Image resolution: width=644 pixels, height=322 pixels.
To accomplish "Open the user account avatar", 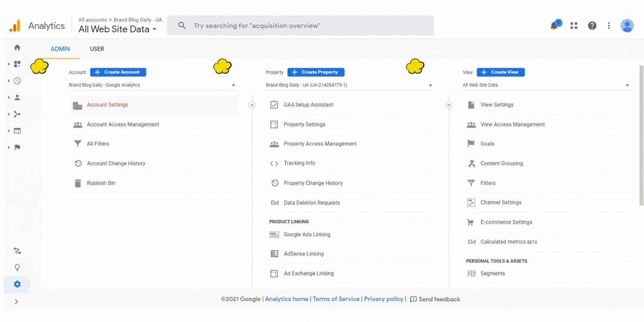I will click(x=627, y=26).
